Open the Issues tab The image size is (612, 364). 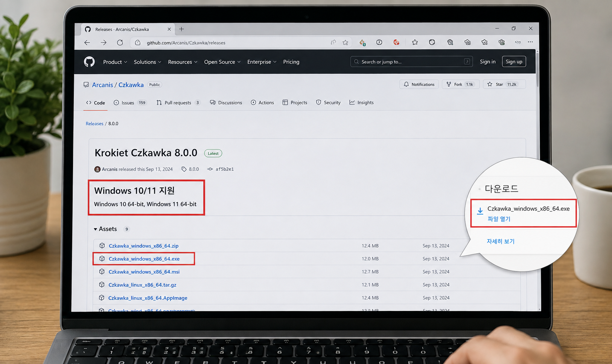tap(130, 103)
